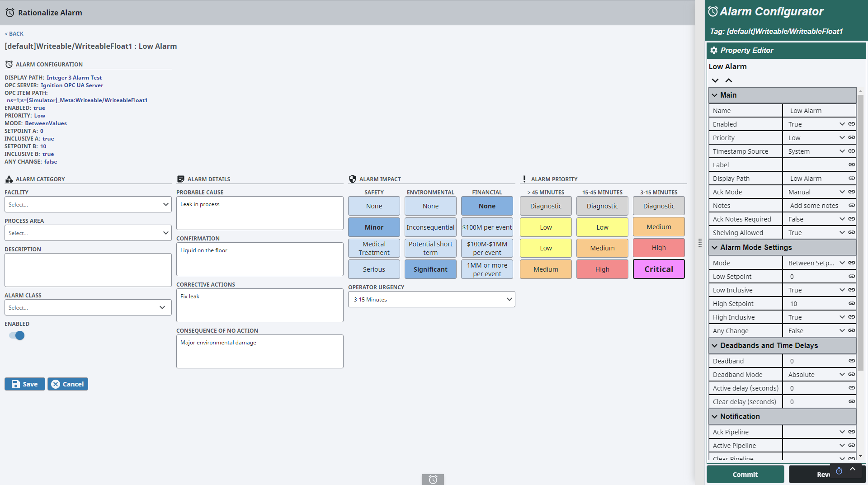Click binding link icon for Low Setpoint

click(x=851, y=276)
